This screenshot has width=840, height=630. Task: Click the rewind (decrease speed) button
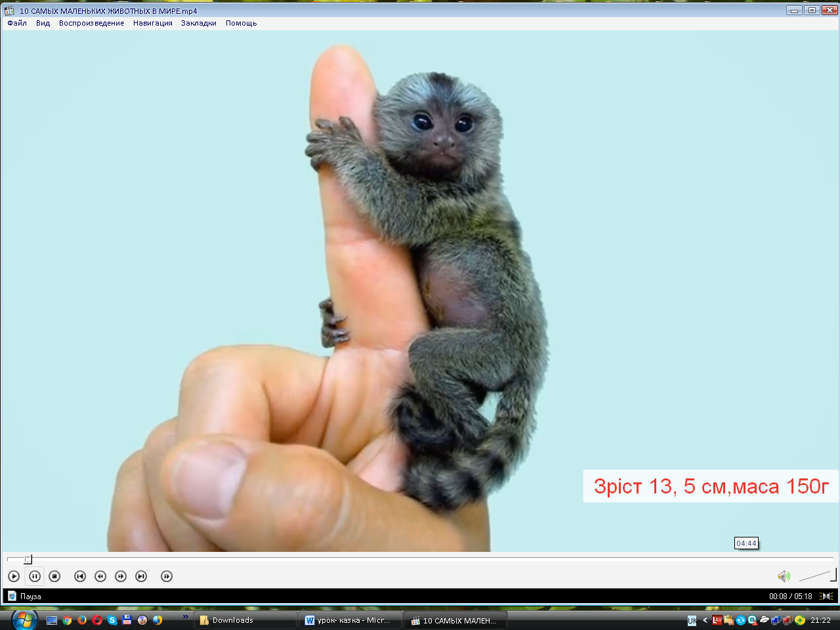[100, 576]
